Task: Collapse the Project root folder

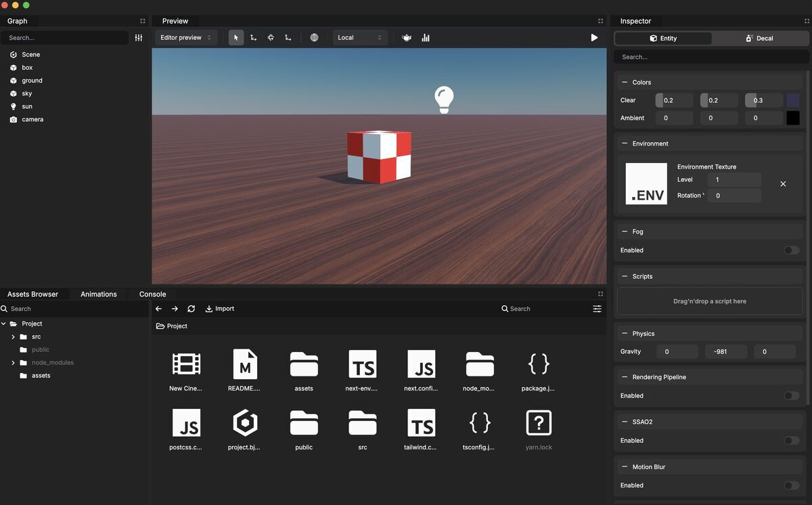Action: click(x=4, y=324)
